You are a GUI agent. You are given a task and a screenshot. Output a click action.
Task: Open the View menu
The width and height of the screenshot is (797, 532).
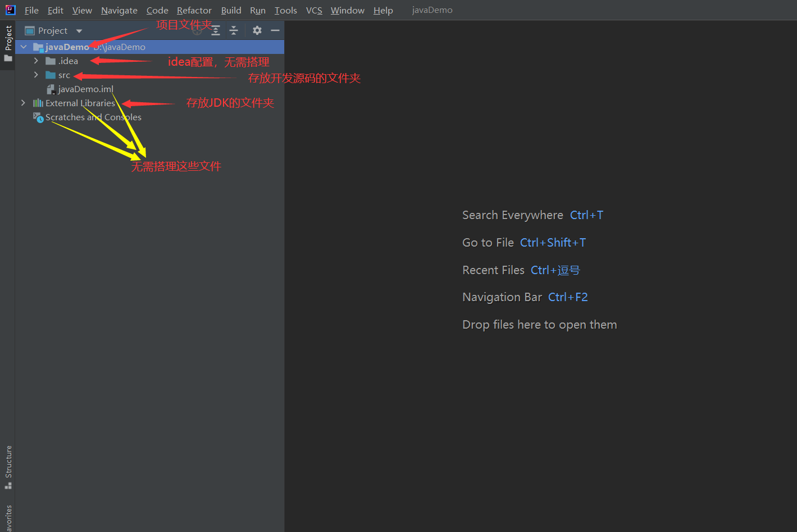click(x=82, y=10)
